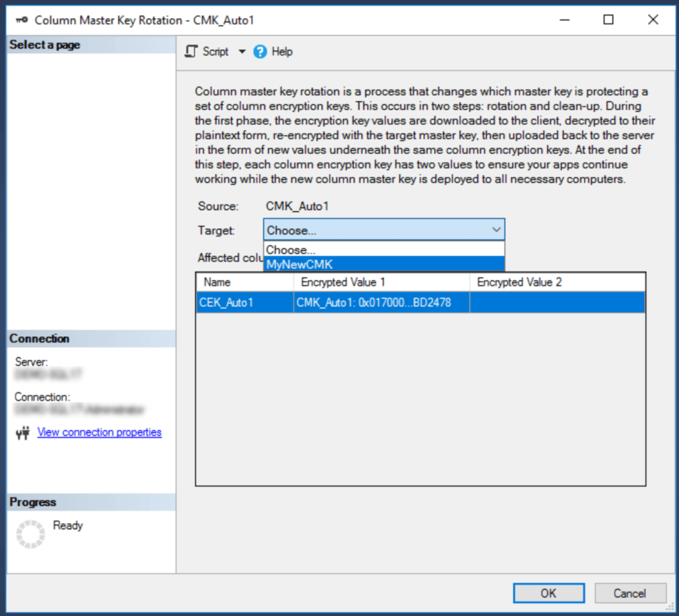The height and width of the screenshot is (616, 679).
Task: Open the Script dropdown arrow
Action: point(242,52)
